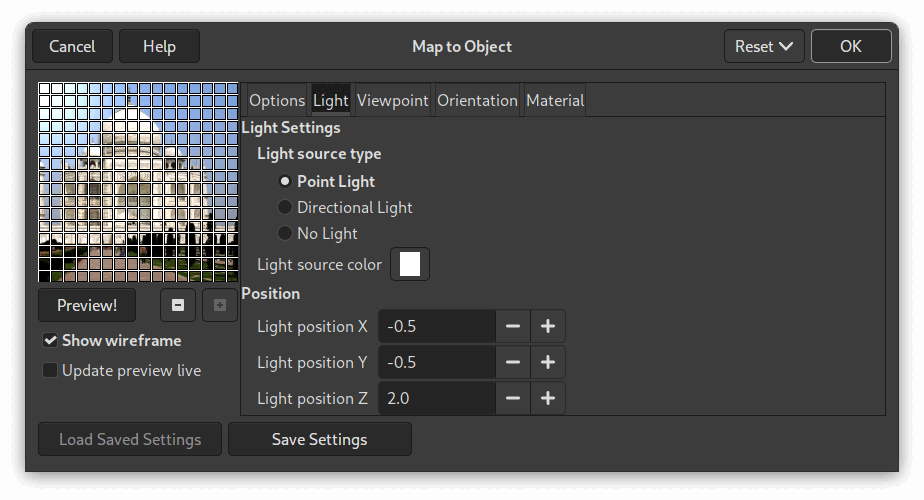Open the Reset dropdown menu
The width and height of the screenshot is (924, 500).
[x=764, y=46]
